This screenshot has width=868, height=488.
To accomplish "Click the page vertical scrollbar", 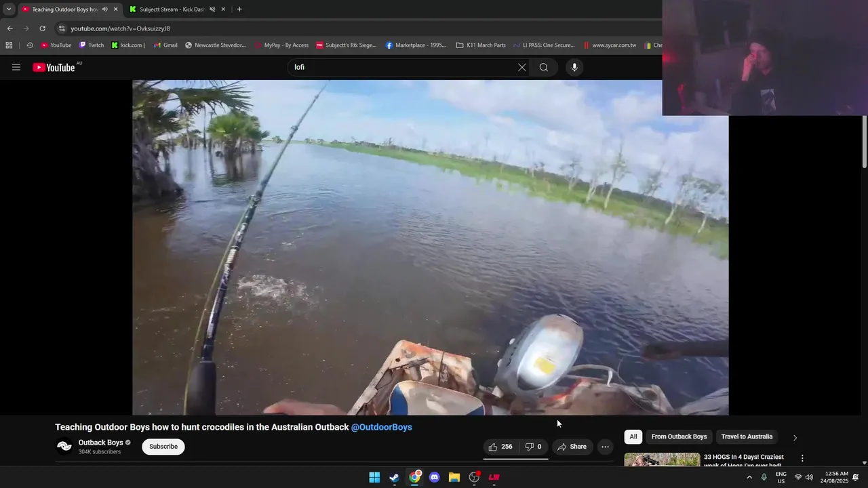I will click(x=864, y=142).
